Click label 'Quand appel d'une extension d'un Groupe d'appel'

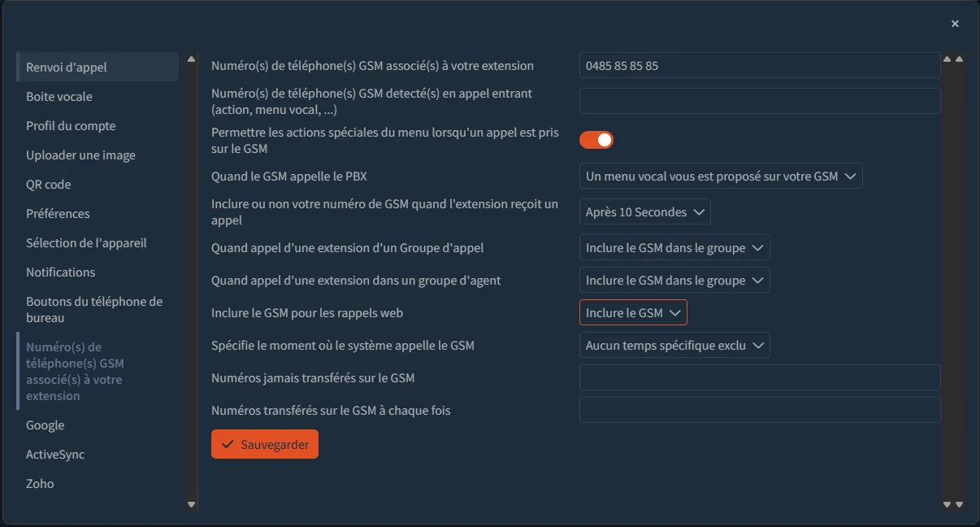348,247
